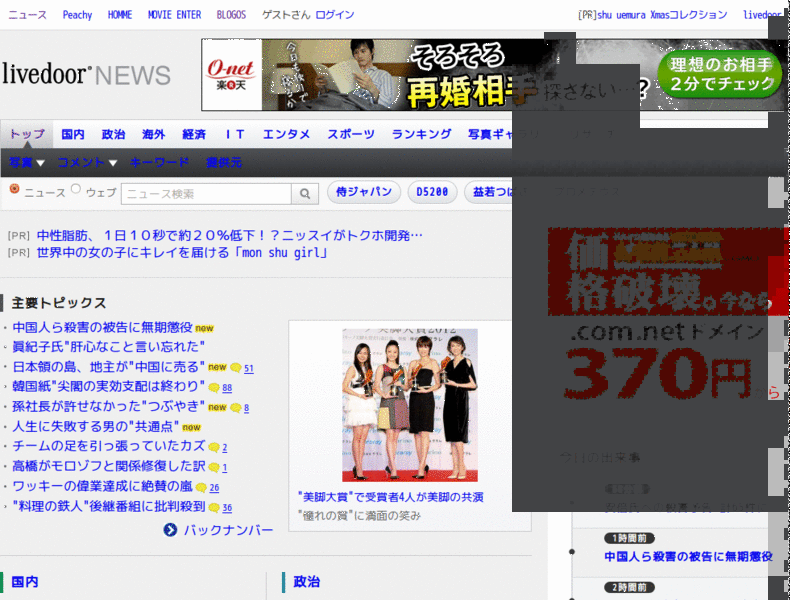Open the ランキング tab
The image size is (800, 600).
421,134
